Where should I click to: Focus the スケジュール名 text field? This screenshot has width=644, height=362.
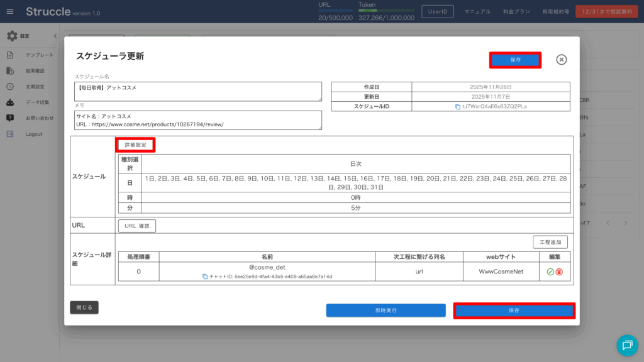pyautogui.click(x=198, y=91)
